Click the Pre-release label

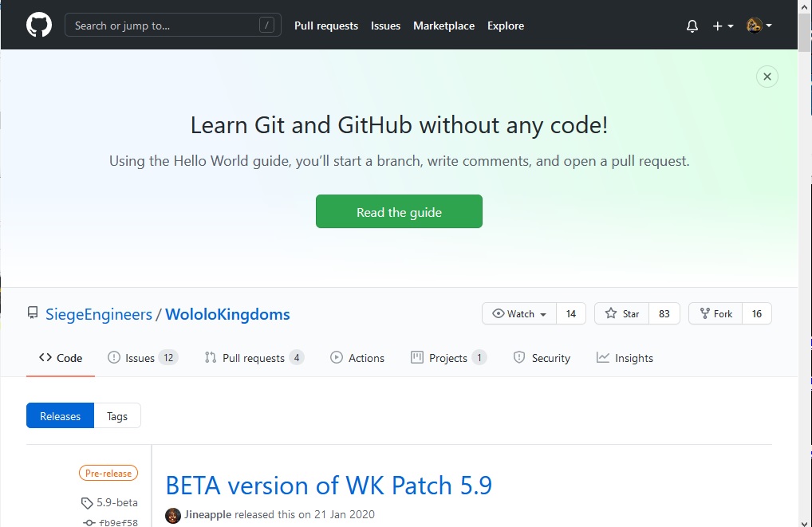click(x=108, y=473)
